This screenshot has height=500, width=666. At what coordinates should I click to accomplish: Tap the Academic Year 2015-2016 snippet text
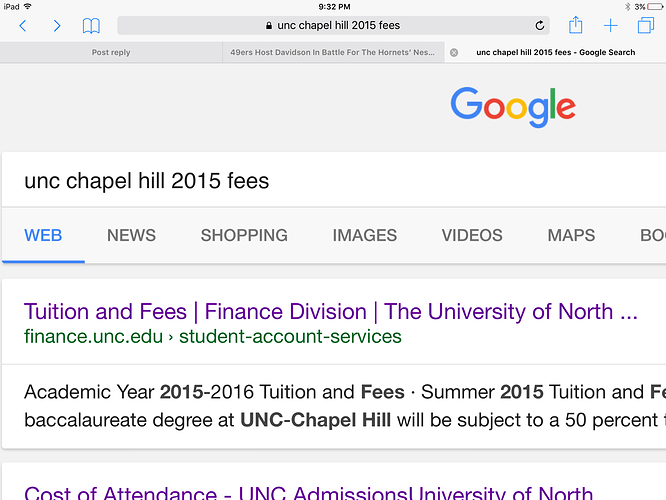pos(345,406)
